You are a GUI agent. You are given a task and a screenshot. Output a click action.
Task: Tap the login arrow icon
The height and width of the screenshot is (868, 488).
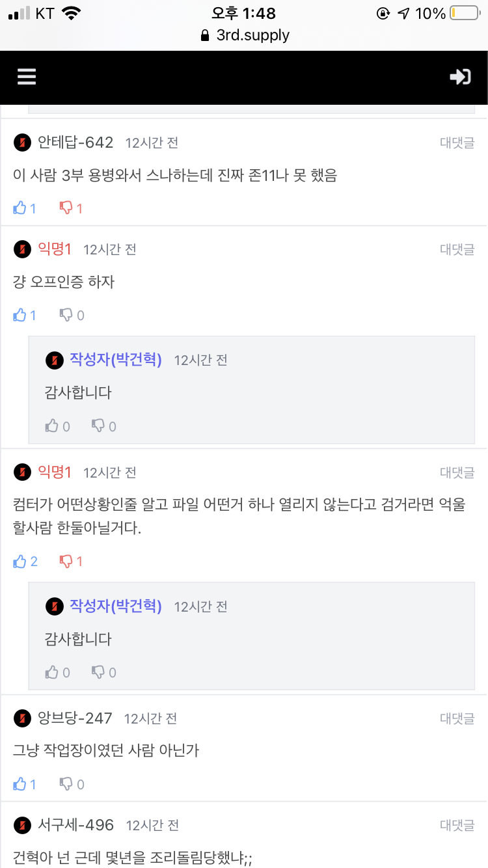pyautogui.click(x=460, y=77)
